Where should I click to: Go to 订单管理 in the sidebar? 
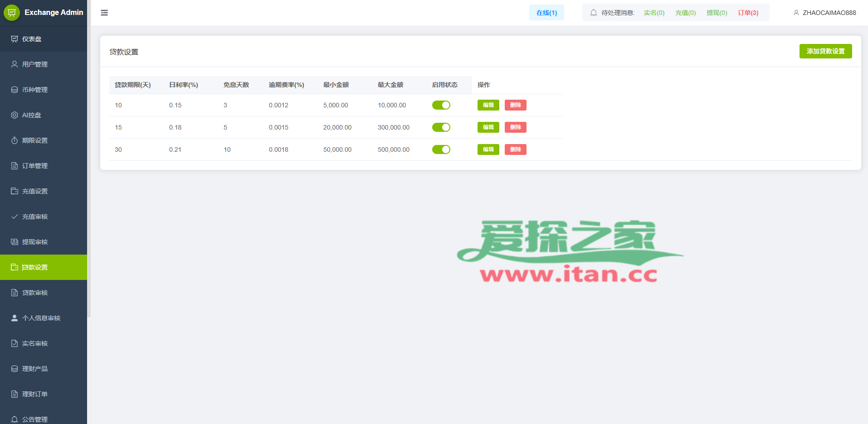coord(35,166)
